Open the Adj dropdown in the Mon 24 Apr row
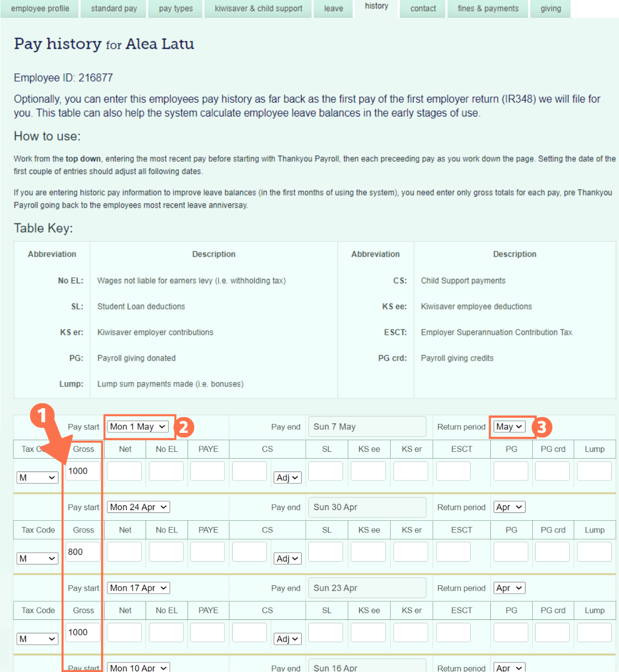 [287, 558]
